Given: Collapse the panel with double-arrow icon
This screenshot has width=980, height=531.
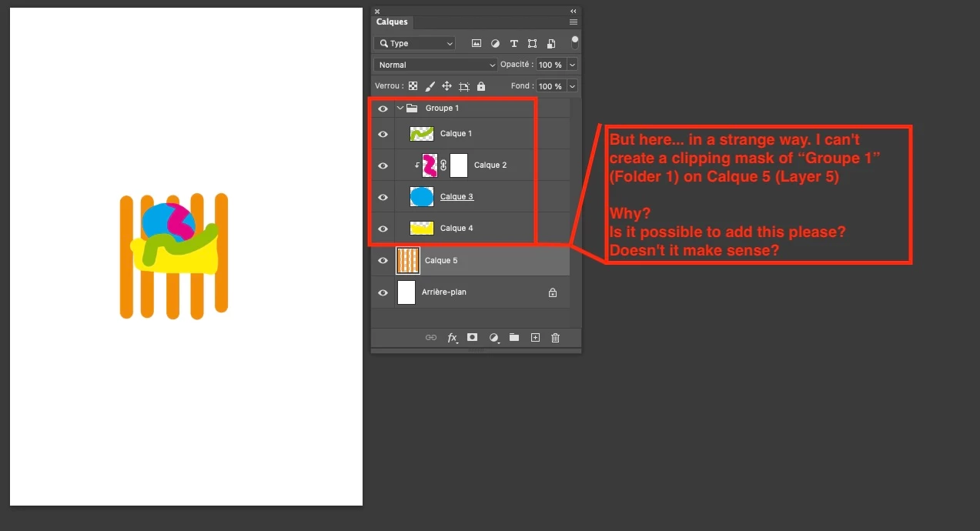Looking at the screenshot, I should pyautogui.click(x=573, y=11).
